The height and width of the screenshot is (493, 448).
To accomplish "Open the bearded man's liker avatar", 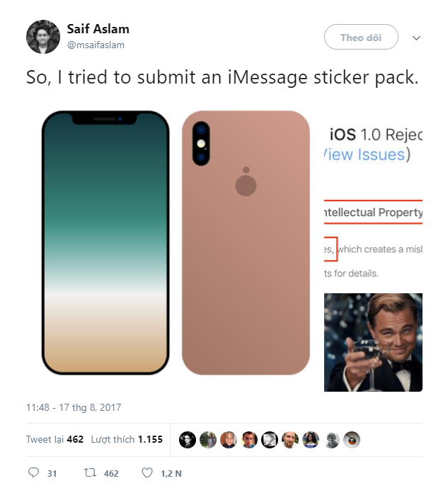I will coord(290,439).
